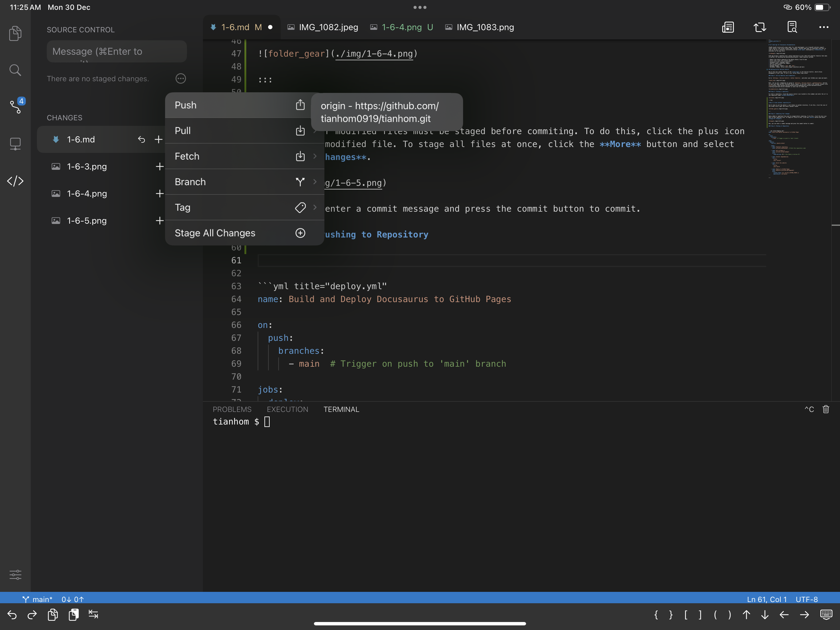
Task: Click line 61 in the editor
Action: pyautogui.click(x=512, y=260)
